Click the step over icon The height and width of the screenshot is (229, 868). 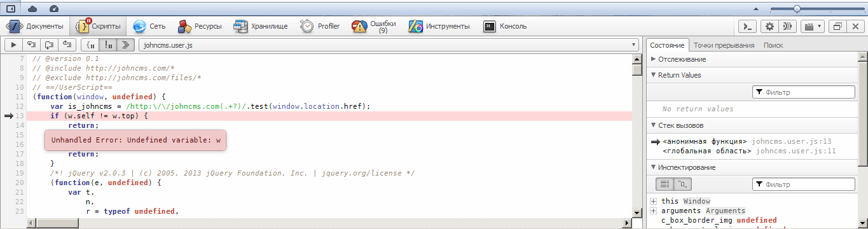coord(31,45)
